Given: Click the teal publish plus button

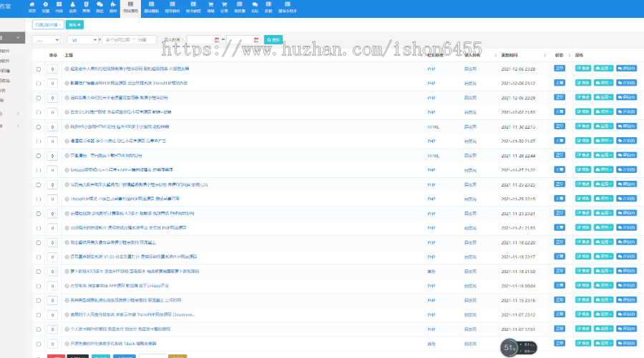Looking at the screenshot, I should click(74, 24).
